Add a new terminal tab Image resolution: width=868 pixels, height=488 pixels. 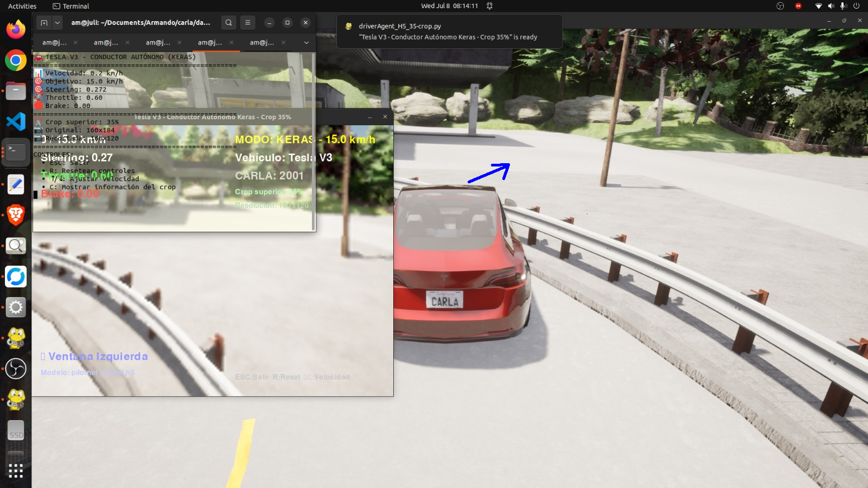pos(44,23)
